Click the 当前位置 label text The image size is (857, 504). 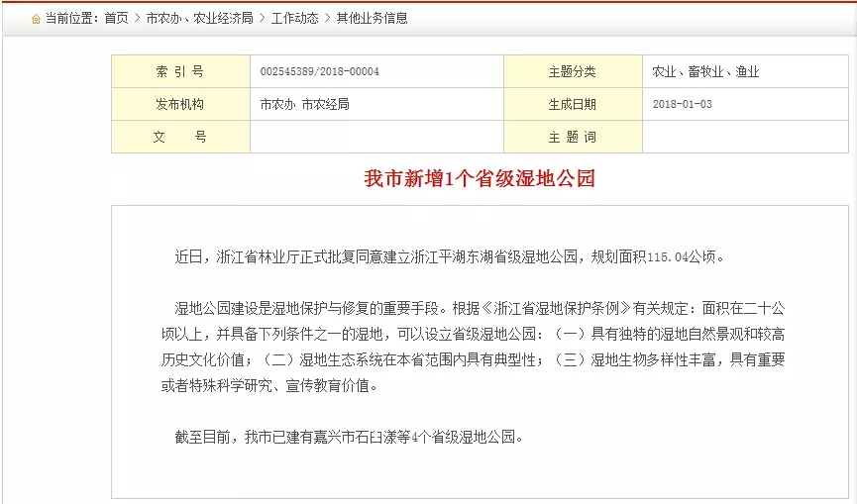pyautogui.click(x=71, y=19)
